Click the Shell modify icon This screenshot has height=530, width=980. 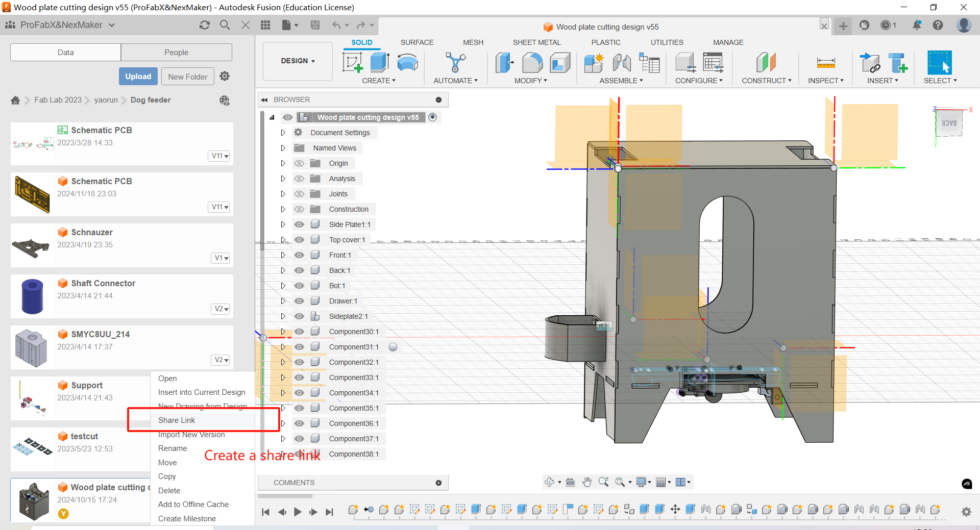tap(560, 63)
